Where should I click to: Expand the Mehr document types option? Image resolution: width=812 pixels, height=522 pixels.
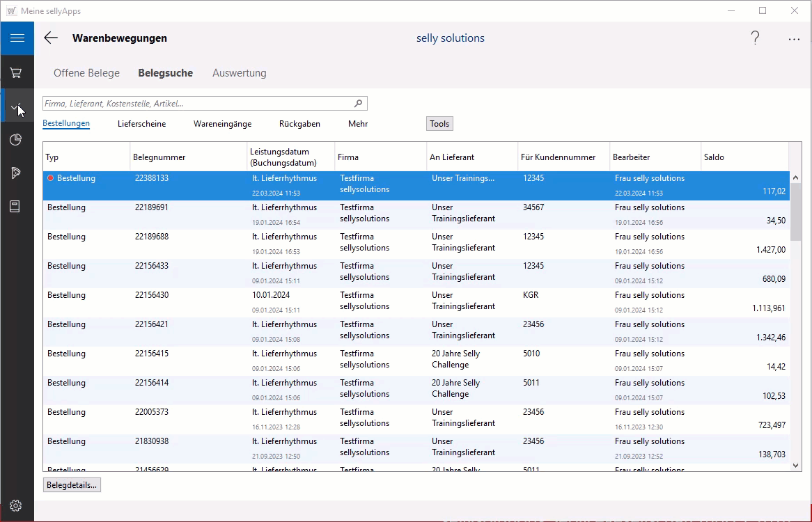tap(358, 124)
